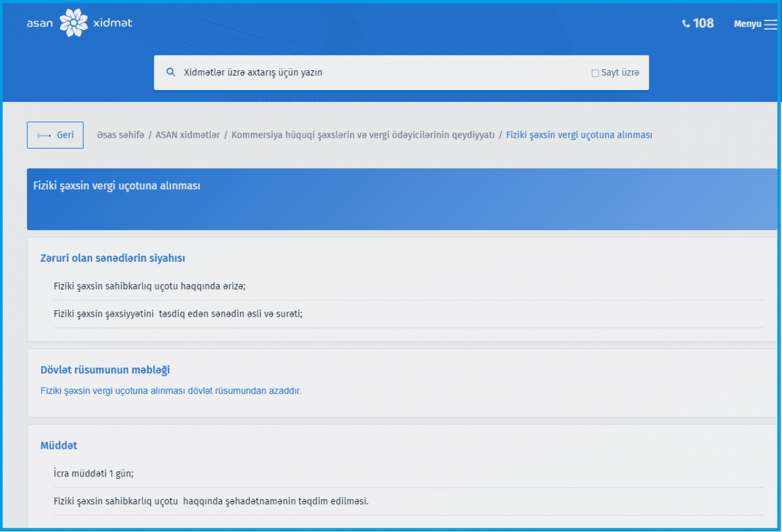Focus the 'Xidmətlər üzrə axtarış' search field

click(x=371, y=73)
